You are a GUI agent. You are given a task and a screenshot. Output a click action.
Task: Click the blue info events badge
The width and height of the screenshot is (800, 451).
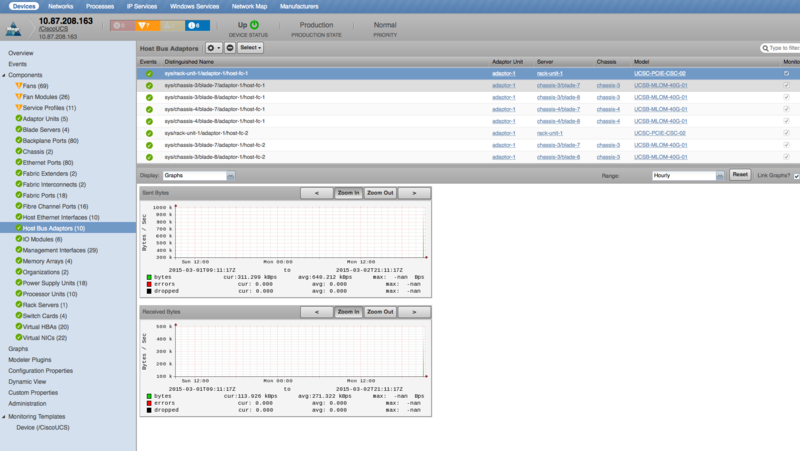[x=197, y=26]
